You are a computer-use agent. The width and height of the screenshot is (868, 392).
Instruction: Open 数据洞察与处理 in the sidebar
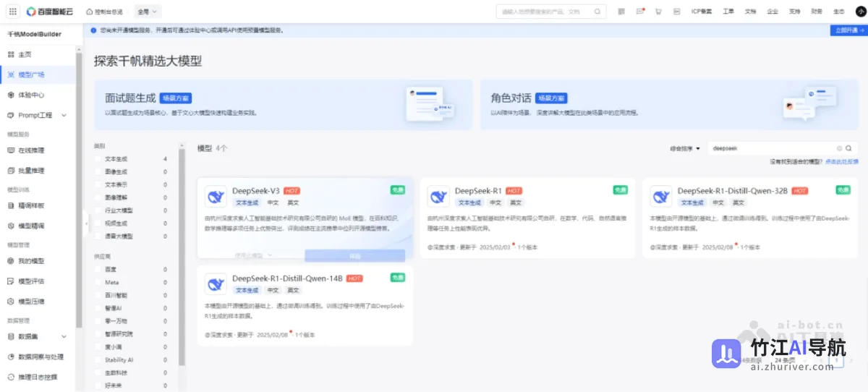point(38,357)
